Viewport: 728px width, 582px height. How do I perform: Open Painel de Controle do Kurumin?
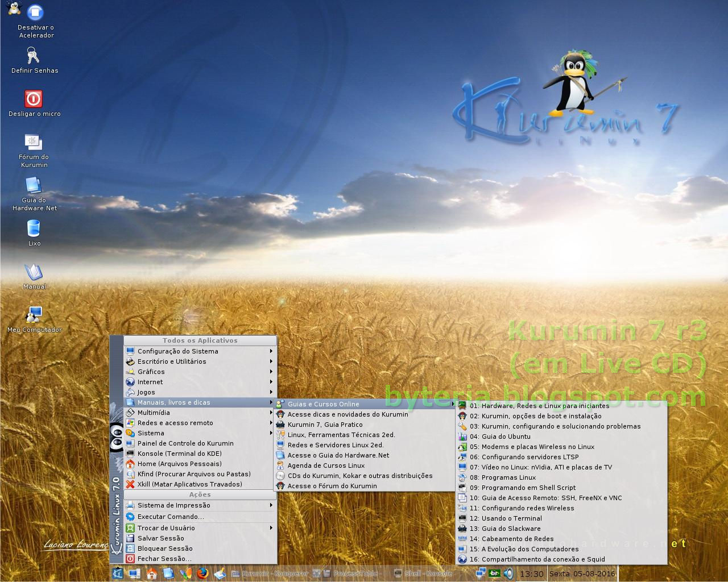click(x=186, y=443)
